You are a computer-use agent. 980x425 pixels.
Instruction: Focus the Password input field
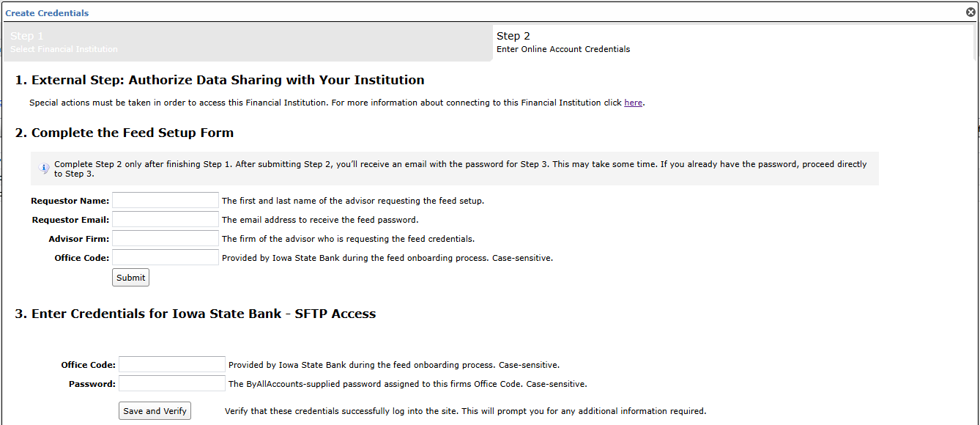pyautogui.click(x=172, y=383)
